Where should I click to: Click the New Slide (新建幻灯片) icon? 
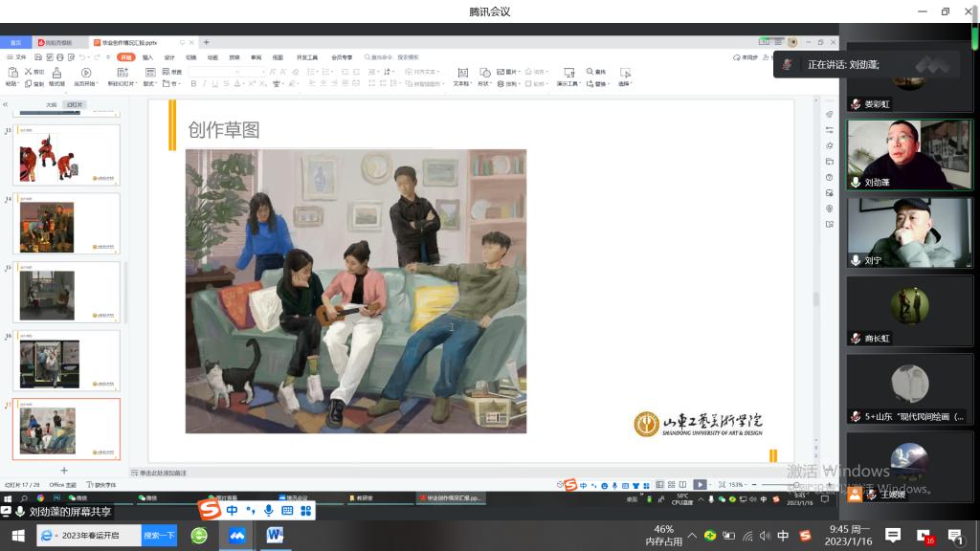click(x=122, y=73)
